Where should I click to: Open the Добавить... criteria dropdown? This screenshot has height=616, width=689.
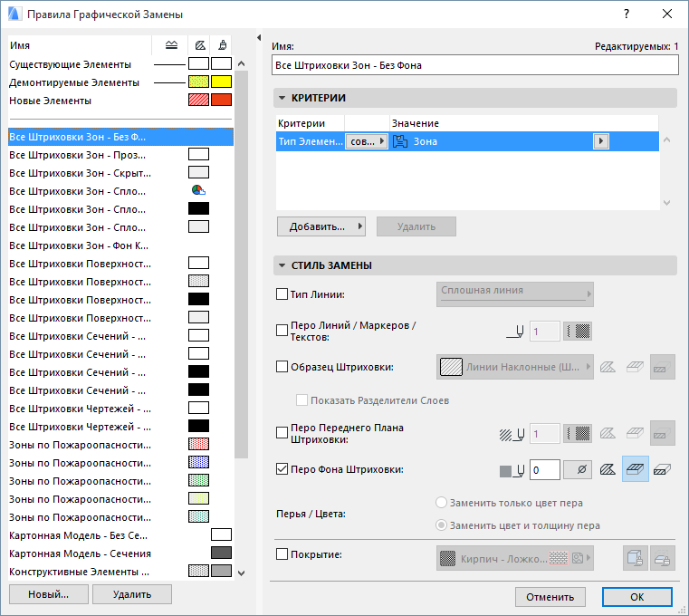[321, 226]
